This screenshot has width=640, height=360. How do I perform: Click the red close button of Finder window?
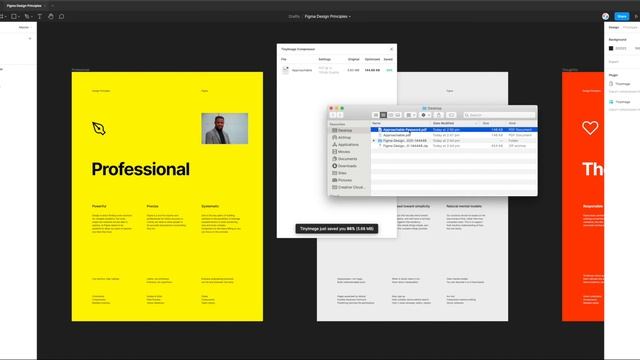tap(331, 108)
